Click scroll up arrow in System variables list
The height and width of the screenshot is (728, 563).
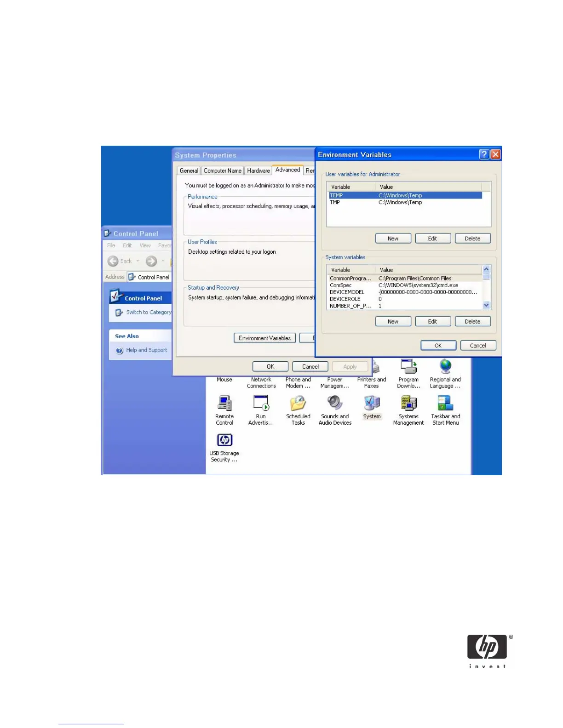(487, 269)
